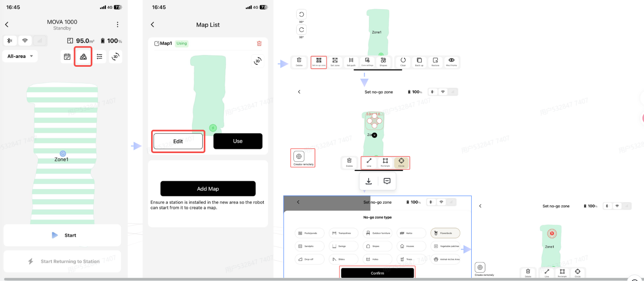Toggle Map Display eye icon

click(451, 62)
